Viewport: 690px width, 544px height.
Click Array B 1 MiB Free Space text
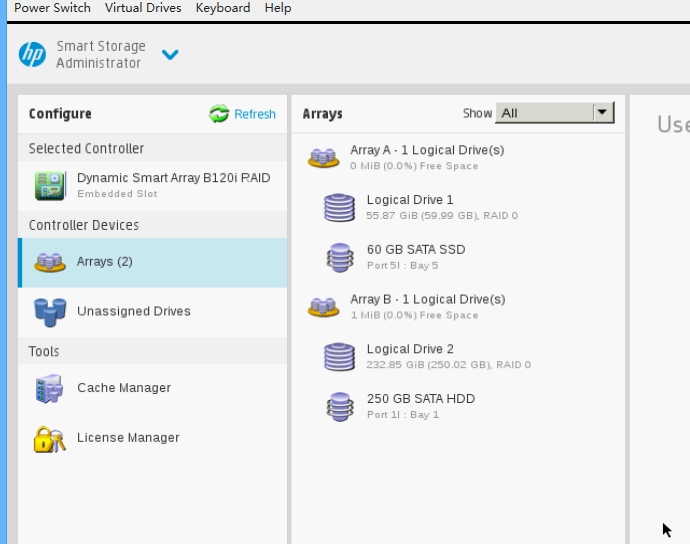coord(414,315)
